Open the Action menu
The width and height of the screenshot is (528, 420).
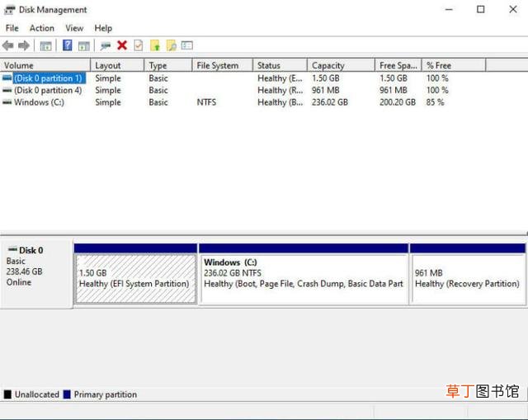tap(42, 28)
